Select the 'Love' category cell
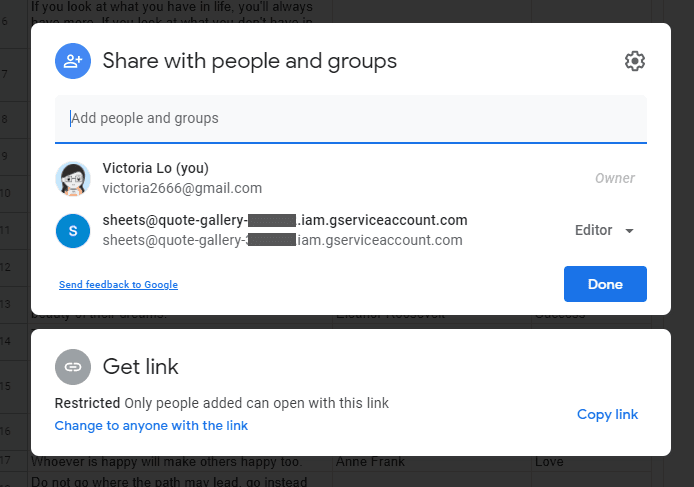The image size is (694, 487). coord(549,462)
